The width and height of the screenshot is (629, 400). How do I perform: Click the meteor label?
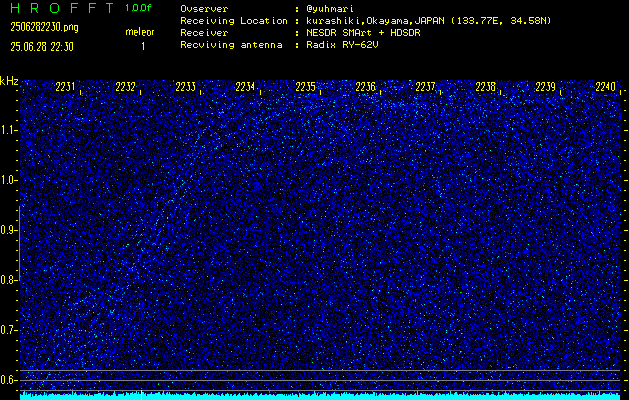pos(140,32)
